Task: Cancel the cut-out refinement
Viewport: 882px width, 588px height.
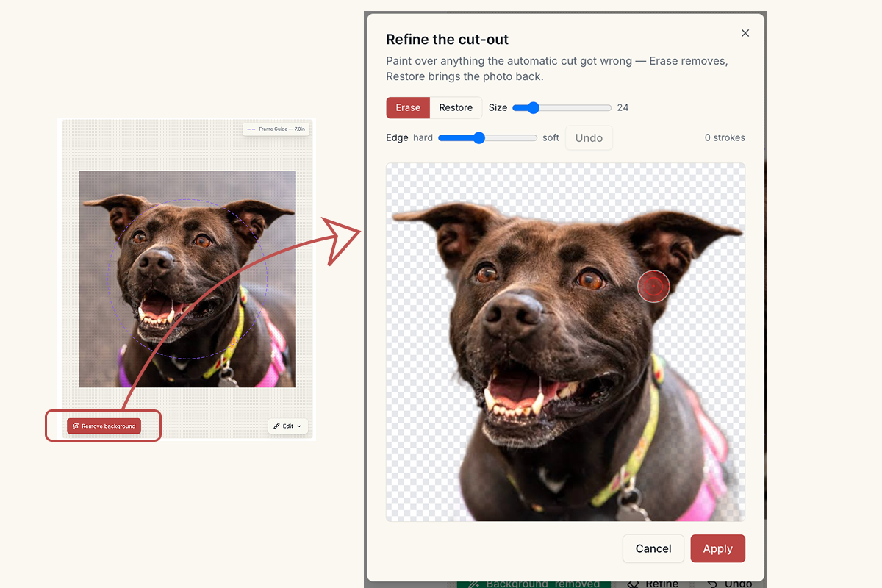Action: click(x=653, y=548)
